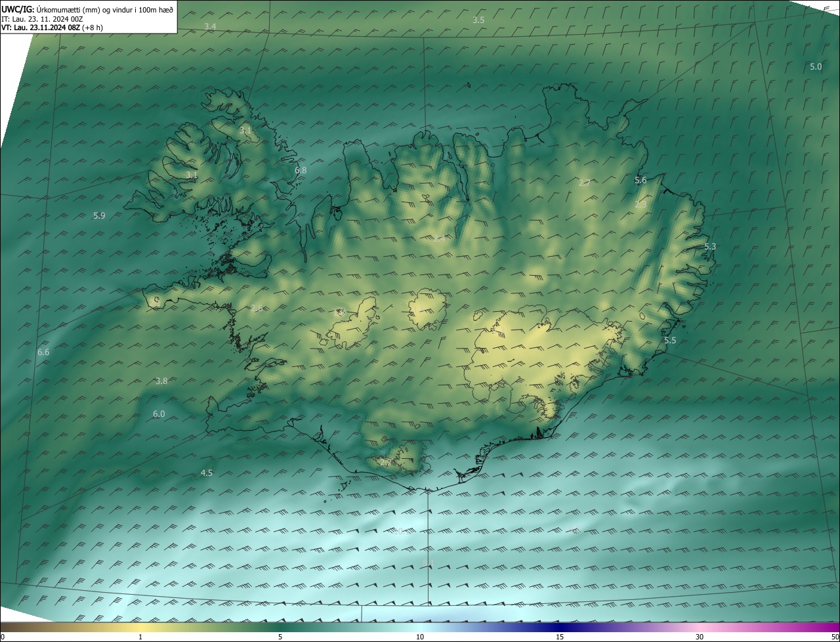The image size is (840, 642).
Task: Click the map value label 6.0
Action: pos(159,414)
